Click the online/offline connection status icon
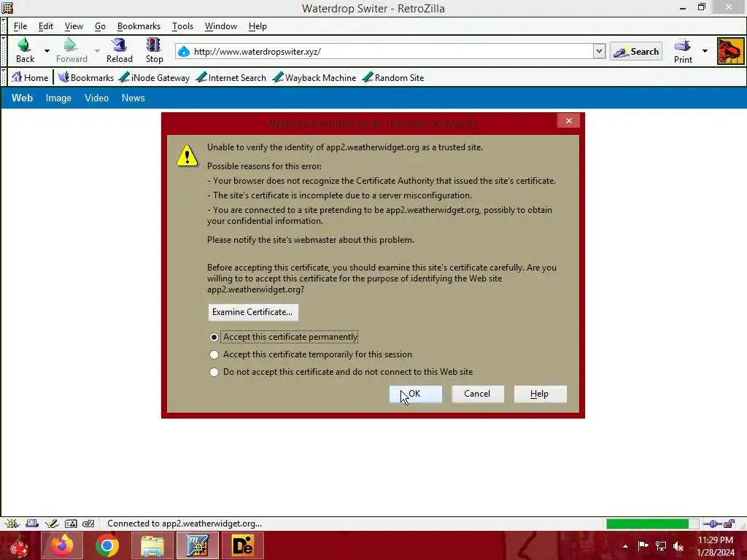747x560 pixels. 713,524
